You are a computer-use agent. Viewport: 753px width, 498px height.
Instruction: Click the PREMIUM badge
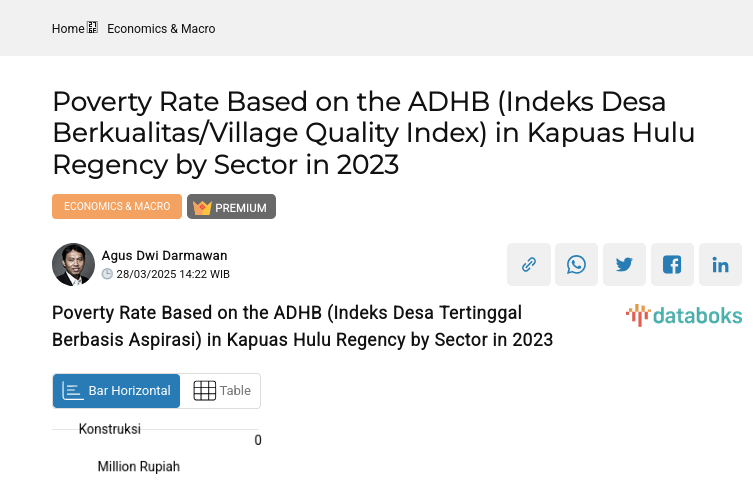coord(231,206)
